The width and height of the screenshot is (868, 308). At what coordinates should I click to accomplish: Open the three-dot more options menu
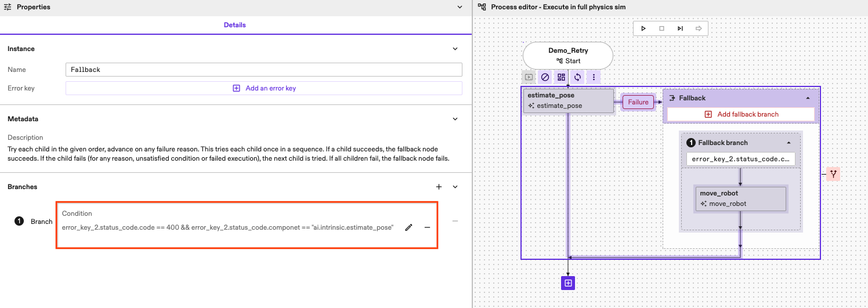(x=594, y=77)
